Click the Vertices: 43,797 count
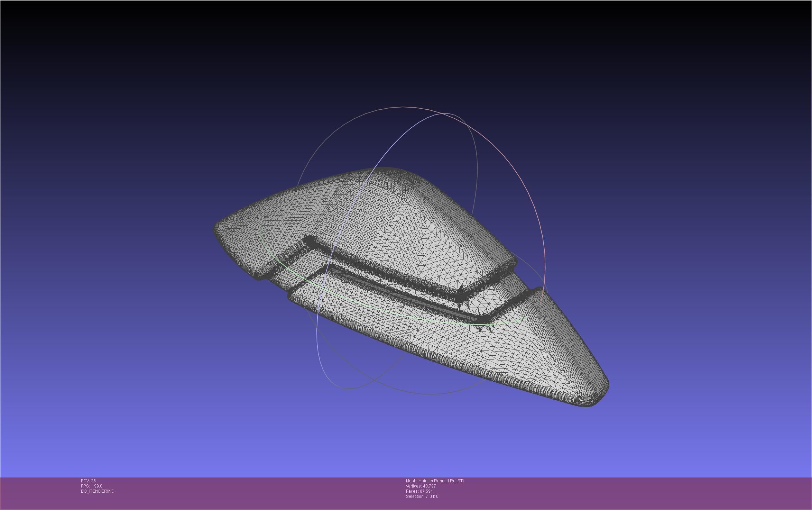The image size is (812, 510). (421, 486)
